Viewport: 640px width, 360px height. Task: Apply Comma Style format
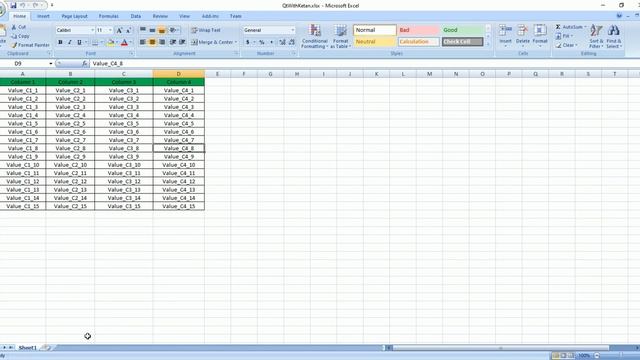pyautogui.click(x=271, y=42)
